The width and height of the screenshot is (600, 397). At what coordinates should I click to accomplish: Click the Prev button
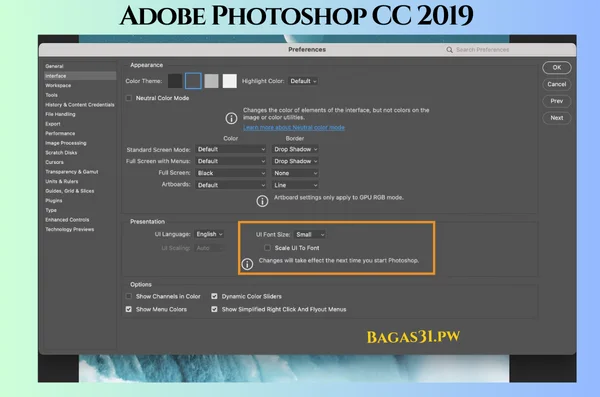tap(557, 101)
